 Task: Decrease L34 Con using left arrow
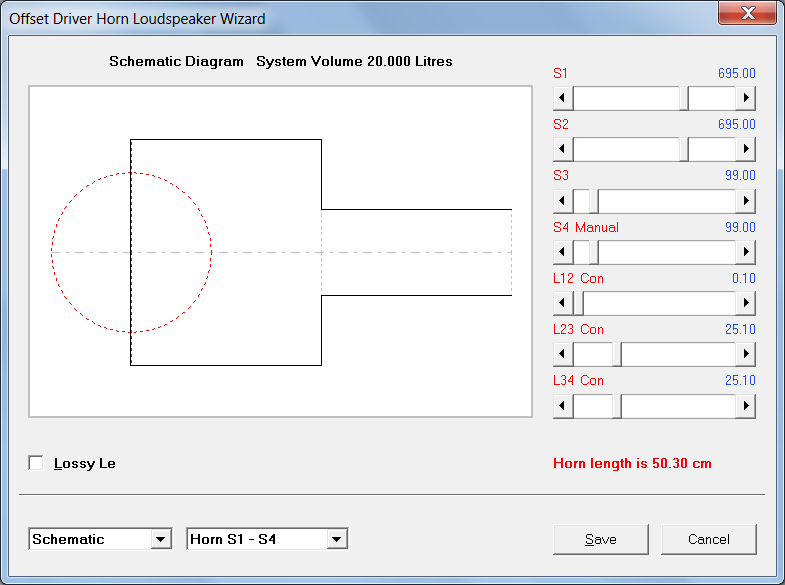(x=563, y=405)
